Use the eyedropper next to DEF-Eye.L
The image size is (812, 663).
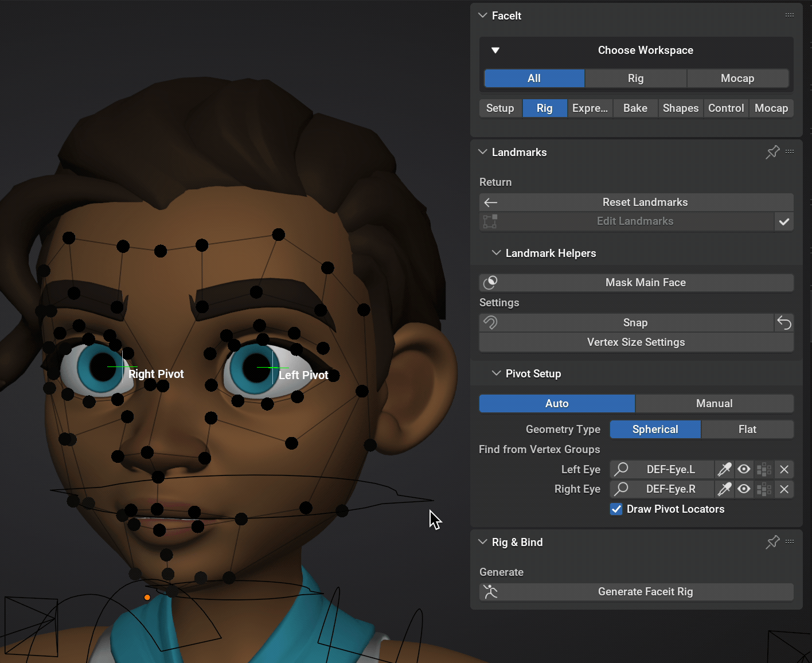[724, 469]
